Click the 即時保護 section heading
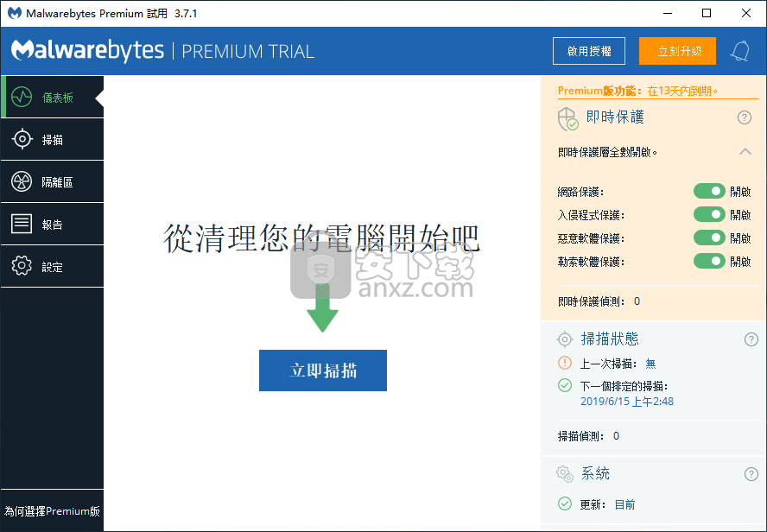The height and width of the screenshot is (532, 767). point(615,117)
